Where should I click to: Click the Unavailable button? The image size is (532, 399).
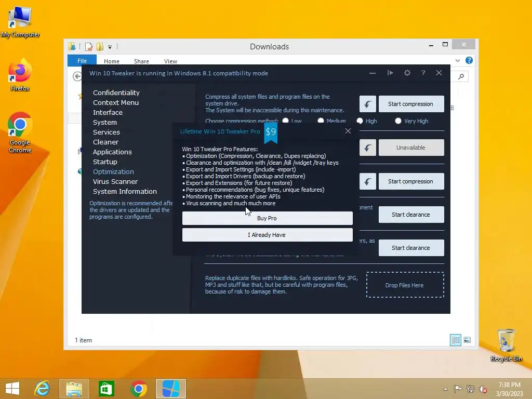pos(411,148)
